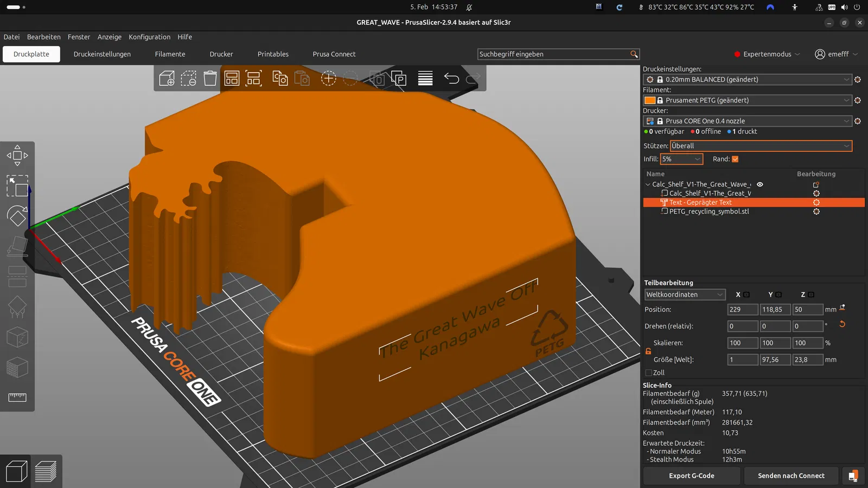Open the Stützen dropdown showing Überall

pyautogui.click(x=761, y=146)
